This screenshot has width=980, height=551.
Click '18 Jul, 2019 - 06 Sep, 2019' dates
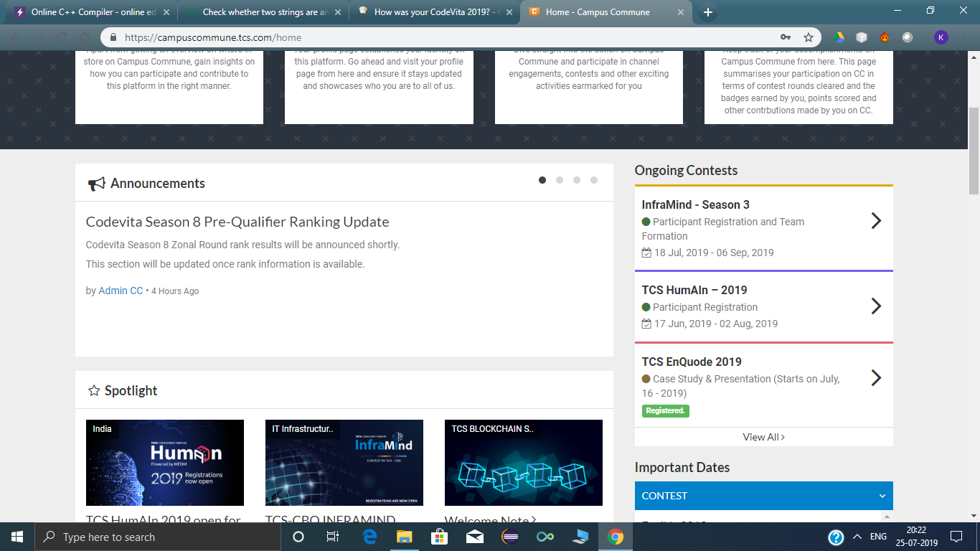click(714, 253)
